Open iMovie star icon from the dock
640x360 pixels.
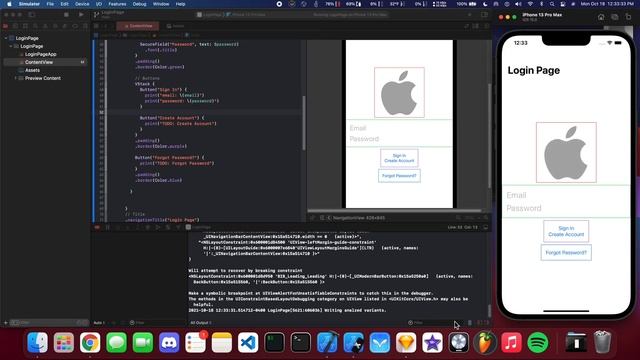coord(433,342)
